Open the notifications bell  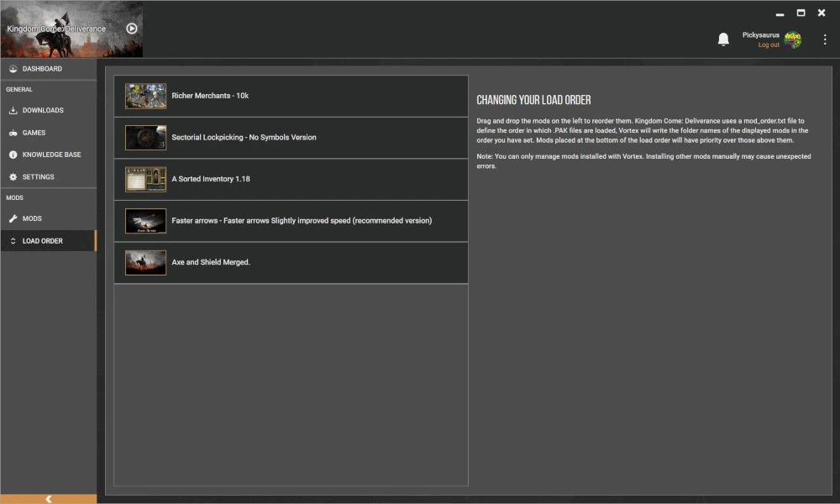pyautogui.click(x=723, y=39)
